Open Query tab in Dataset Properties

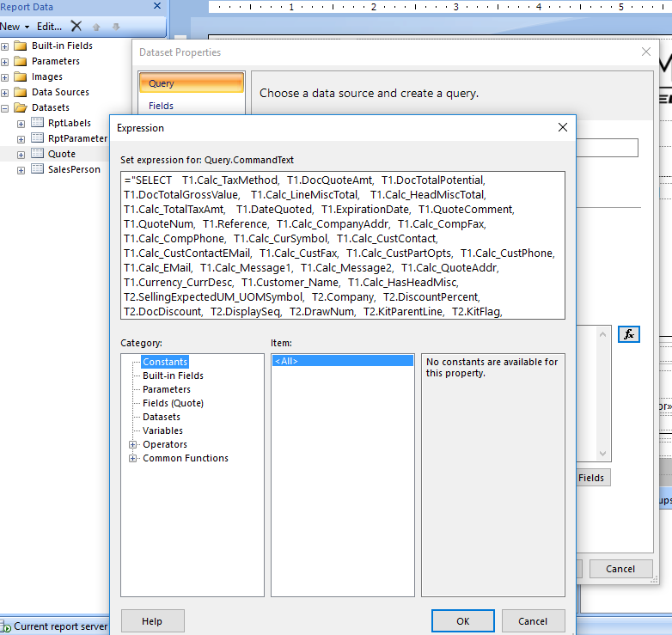click(191, 83)
